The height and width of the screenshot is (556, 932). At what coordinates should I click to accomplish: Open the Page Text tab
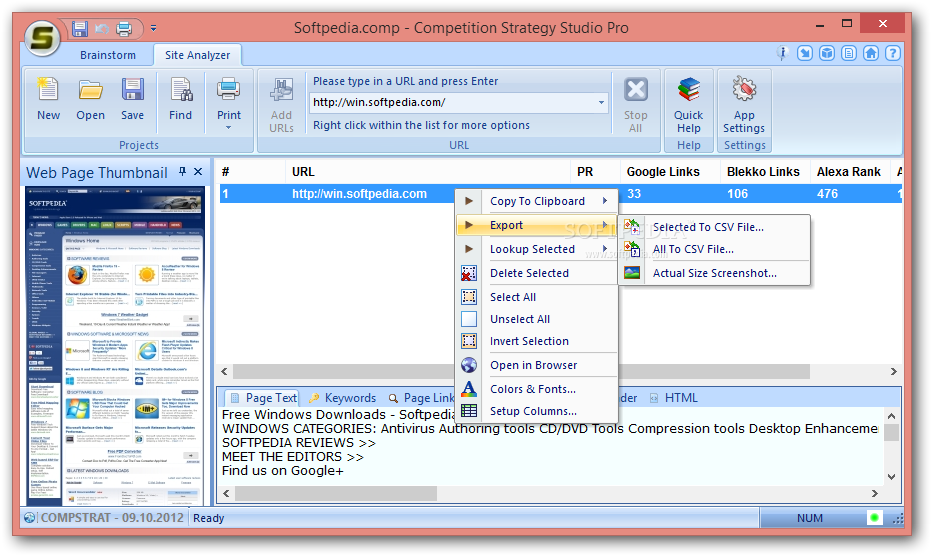coord(263,398)
